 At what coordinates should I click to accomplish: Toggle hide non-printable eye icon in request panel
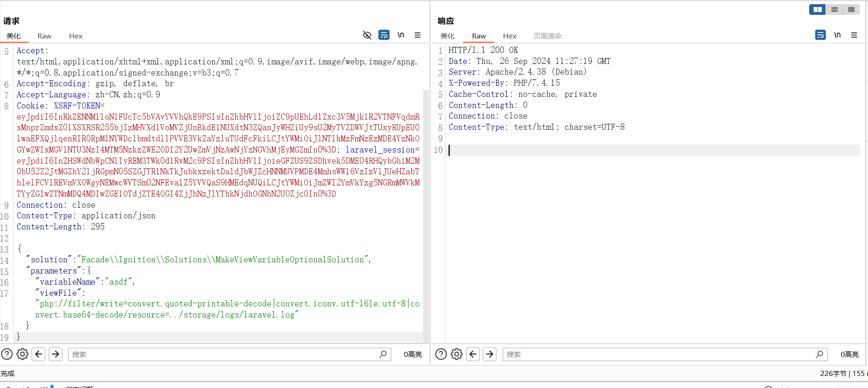pyautogui.click(x=367, y=35)
